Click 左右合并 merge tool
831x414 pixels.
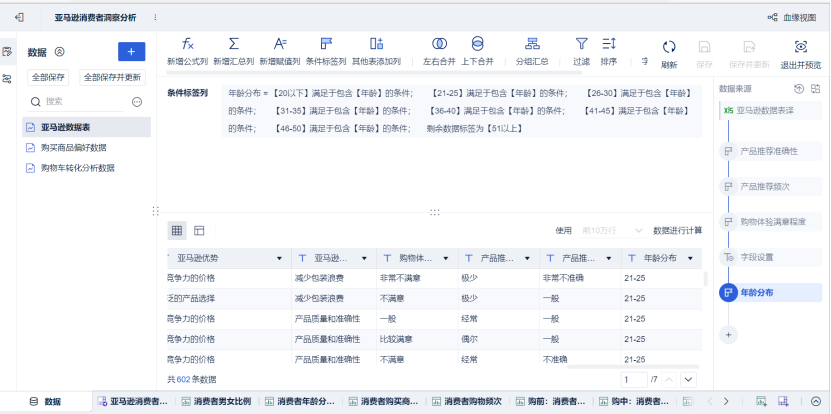click(439, 52)
